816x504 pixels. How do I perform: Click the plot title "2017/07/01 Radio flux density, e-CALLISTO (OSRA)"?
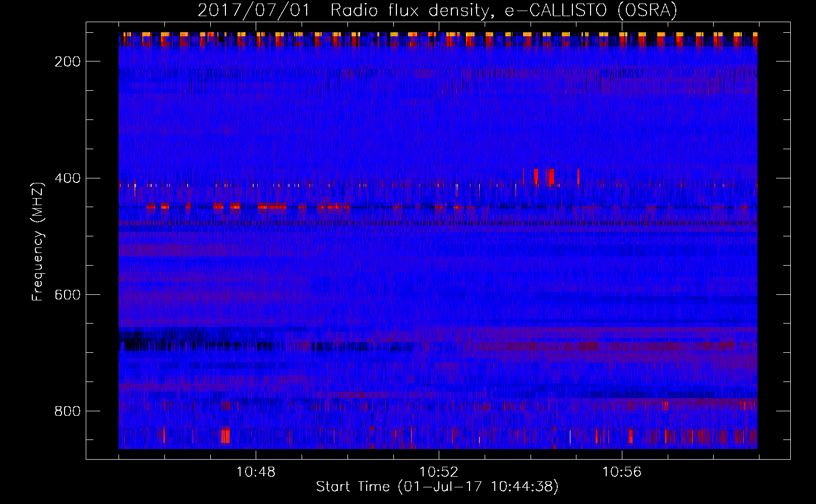click(437, 10)
